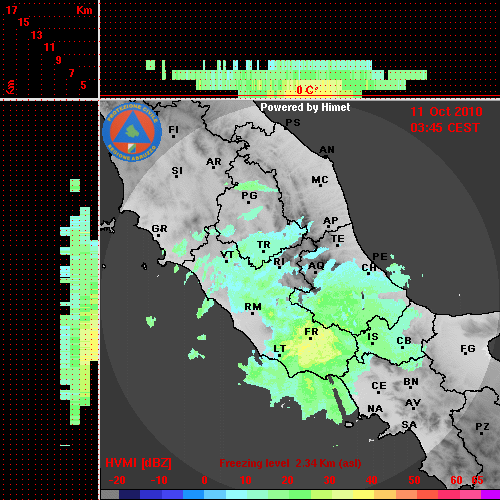
Task: Click the RM city label
Action: (253, 307)
